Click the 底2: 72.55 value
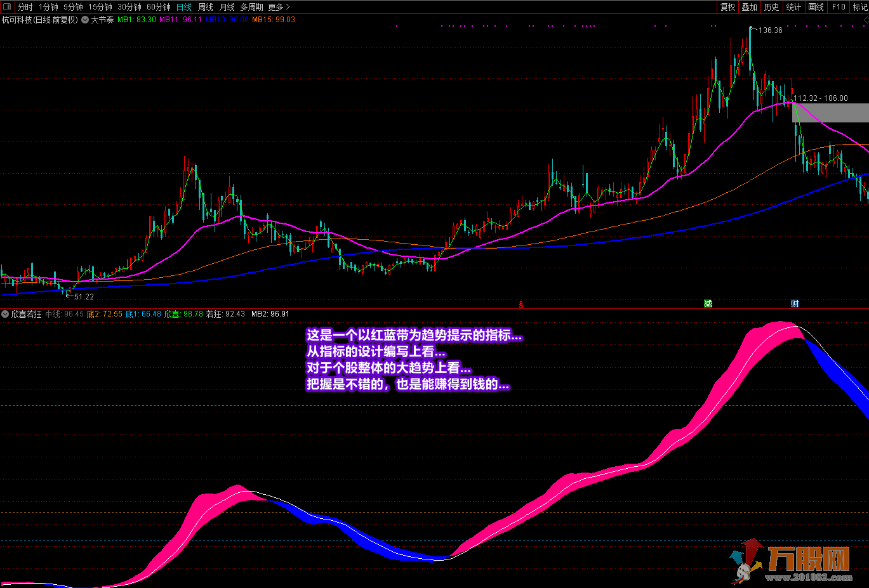The width and height of the screenshot is (869, 588). pos(105,314)
